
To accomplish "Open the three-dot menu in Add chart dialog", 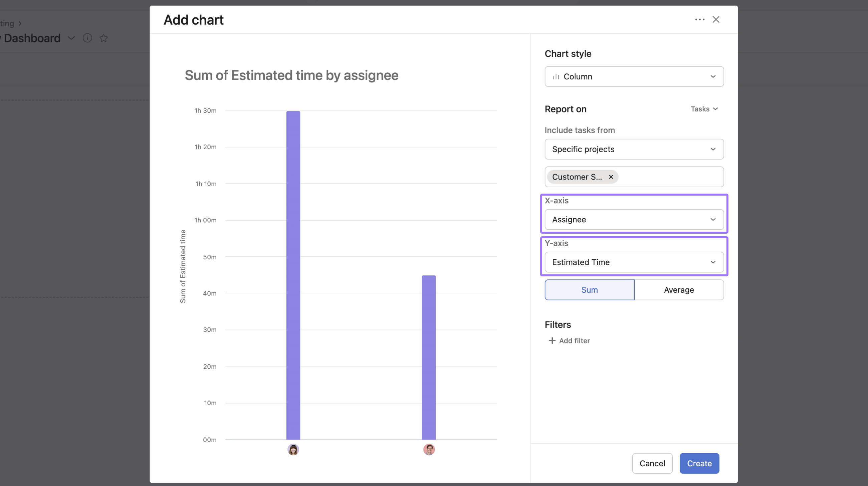I will click(700, 20).
